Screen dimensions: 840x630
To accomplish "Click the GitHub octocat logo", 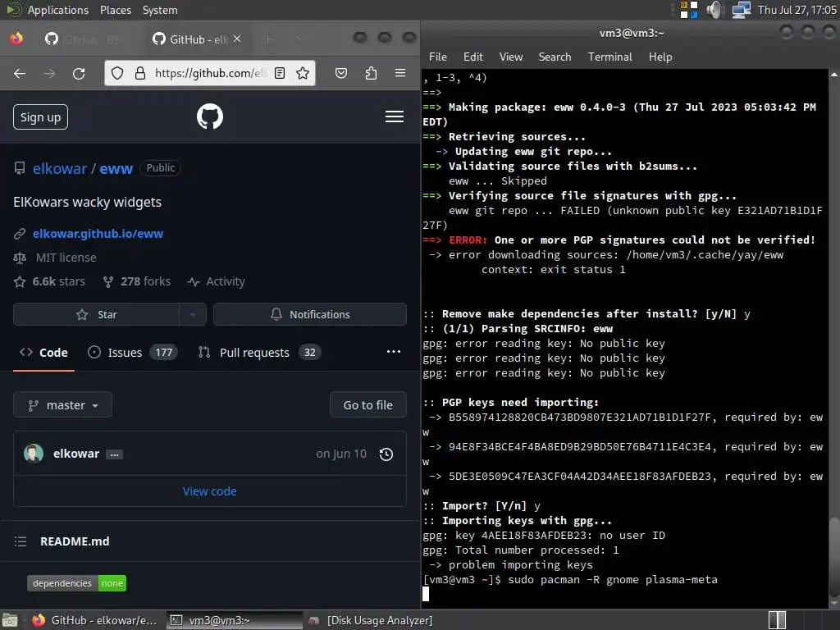I will pos(210,116).
